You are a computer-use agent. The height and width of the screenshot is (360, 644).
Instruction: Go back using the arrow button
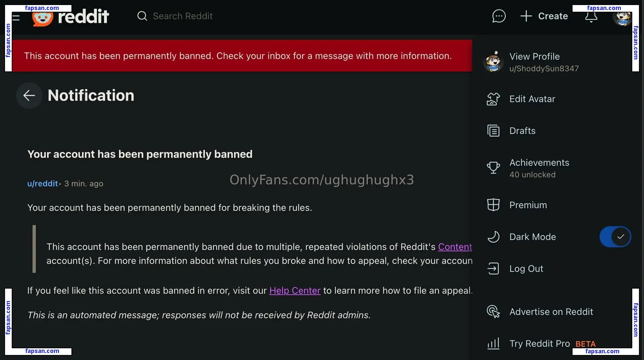(x=29, y=96)
